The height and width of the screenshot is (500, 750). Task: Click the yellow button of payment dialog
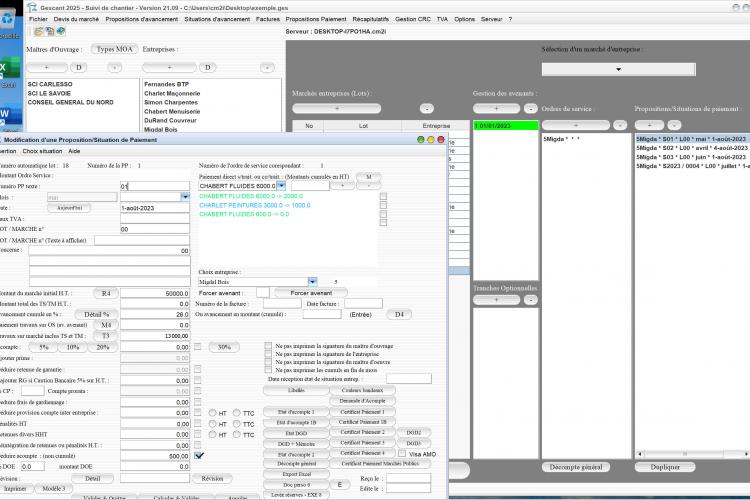pos(430,140)
